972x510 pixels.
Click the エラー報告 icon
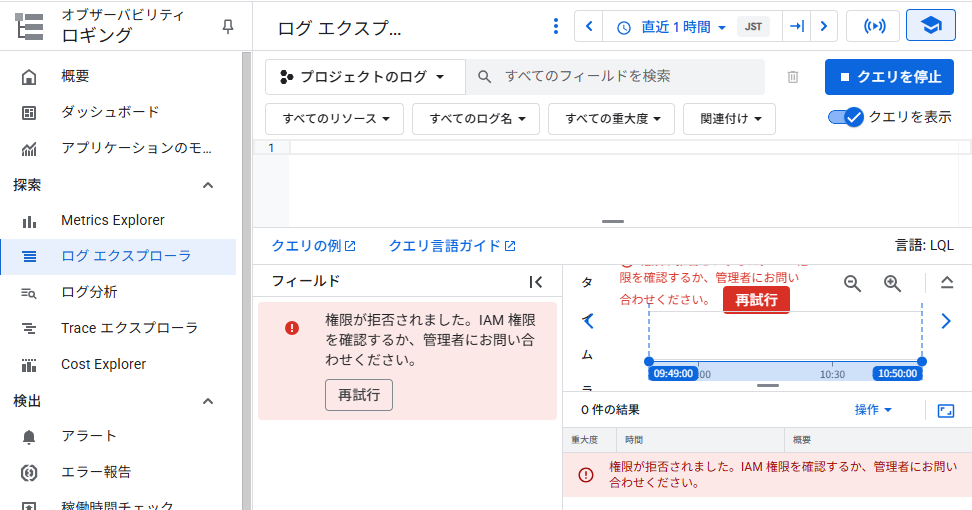pos(29,473)
